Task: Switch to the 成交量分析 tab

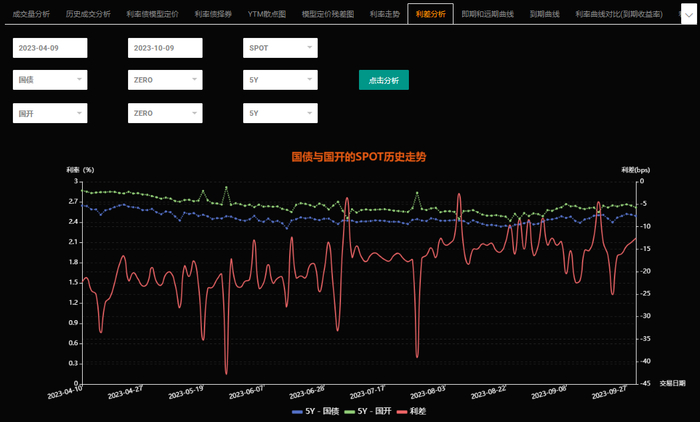Action: [31, 15]
